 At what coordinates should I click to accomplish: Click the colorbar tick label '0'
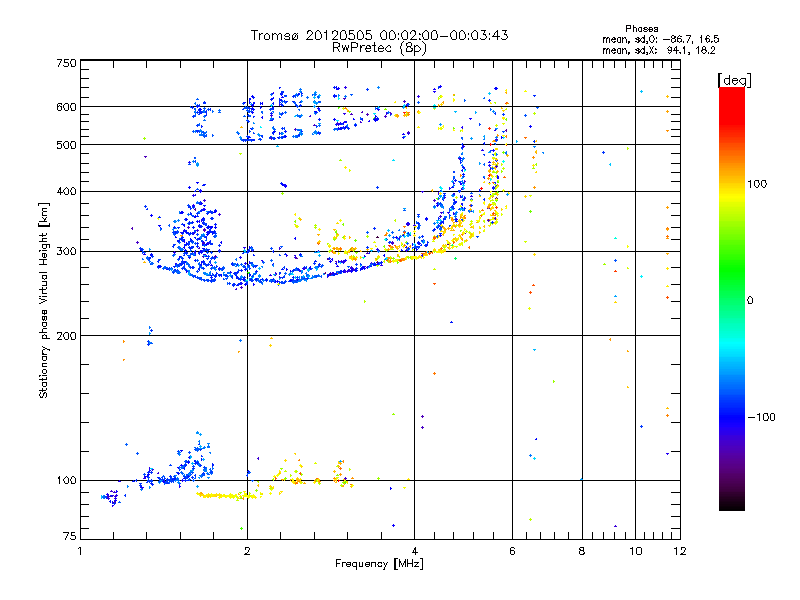point(749,301)
